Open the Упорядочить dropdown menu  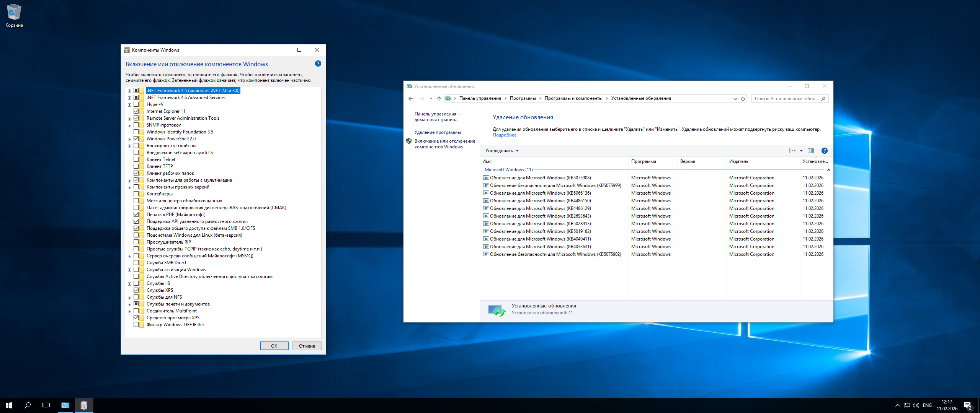pyautogui.click(x=501, y=151)
